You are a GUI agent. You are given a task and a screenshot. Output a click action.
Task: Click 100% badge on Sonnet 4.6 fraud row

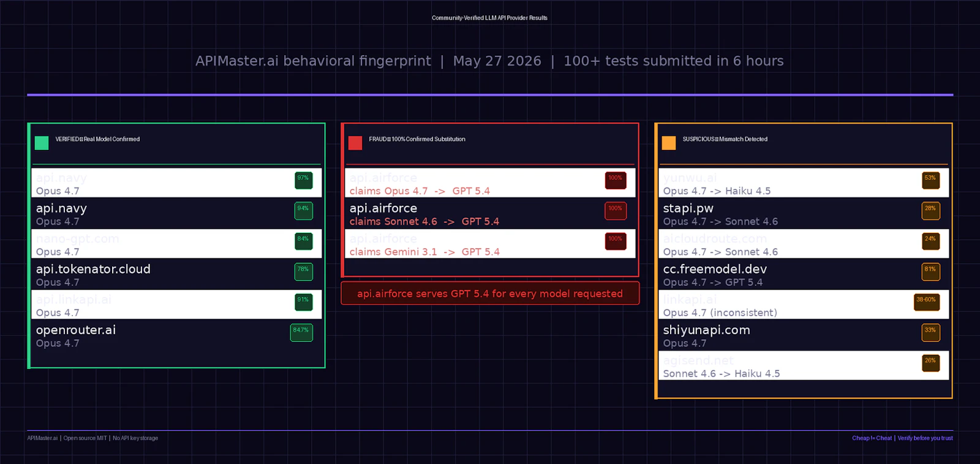(616, 211)
